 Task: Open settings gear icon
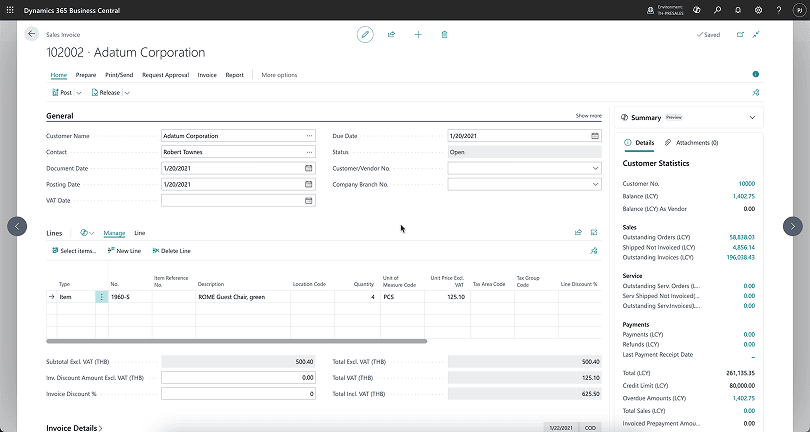click(x=758, y=10)
